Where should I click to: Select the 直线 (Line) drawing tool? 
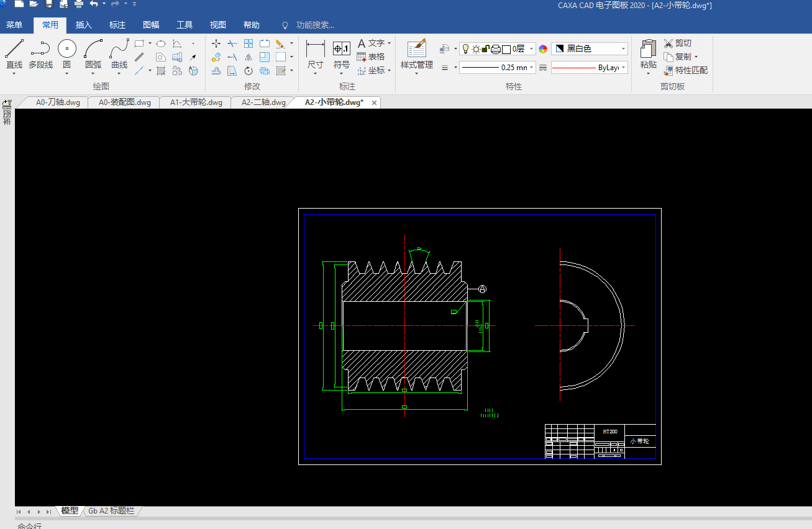click(x=14, y=50)
